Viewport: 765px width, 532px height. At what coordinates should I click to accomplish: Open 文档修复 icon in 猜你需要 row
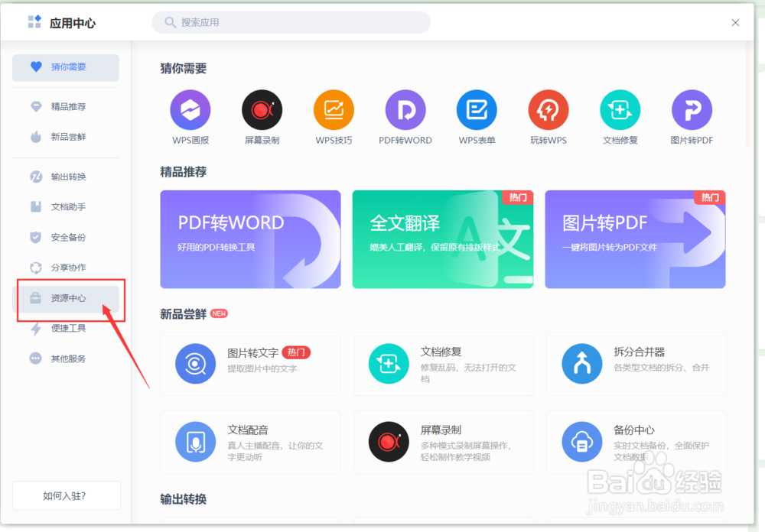(620, 110)
